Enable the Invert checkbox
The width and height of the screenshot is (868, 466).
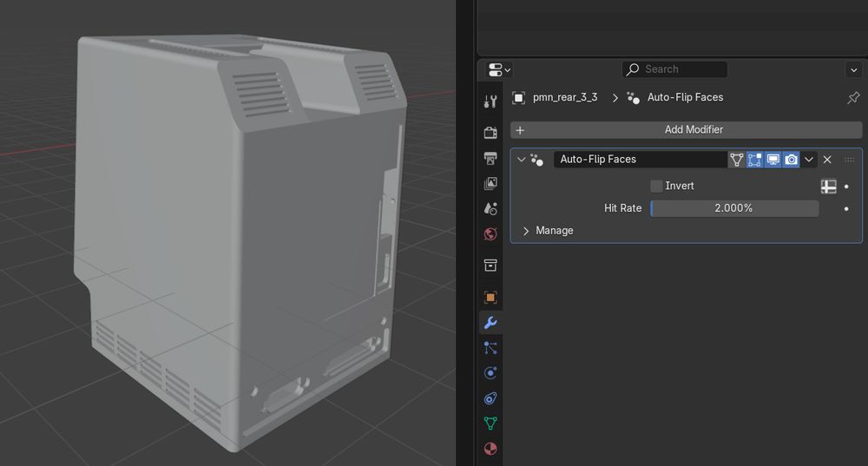pos(656,186)
